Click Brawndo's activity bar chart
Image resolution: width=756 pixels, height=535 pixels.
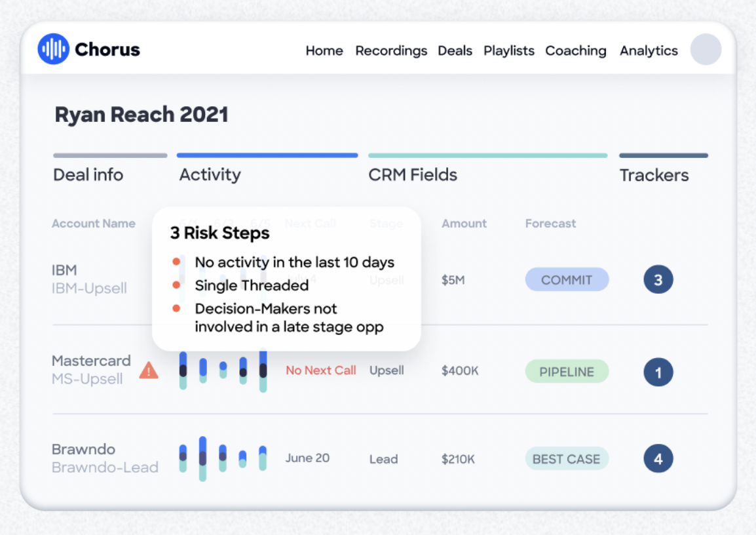(x=221, y=458)
